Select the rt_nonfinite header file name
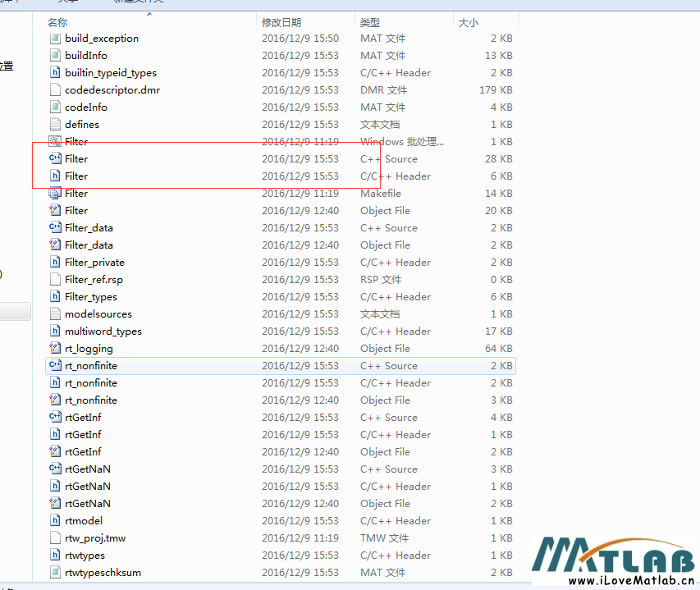700x590 pixels. tap(91, 383)
